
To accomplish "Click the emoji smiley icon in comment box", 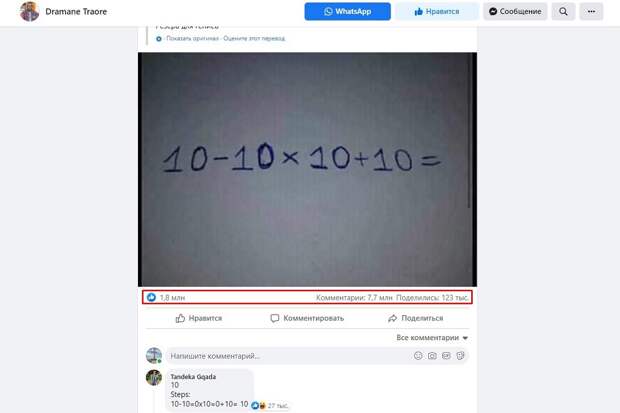I will click(418, 356).
